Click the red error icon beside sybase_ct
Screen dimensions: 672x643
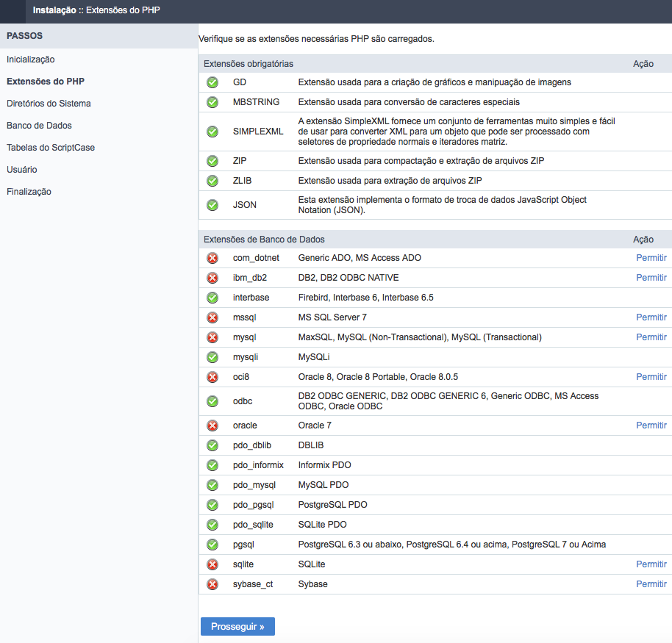(x=212, y=584)
